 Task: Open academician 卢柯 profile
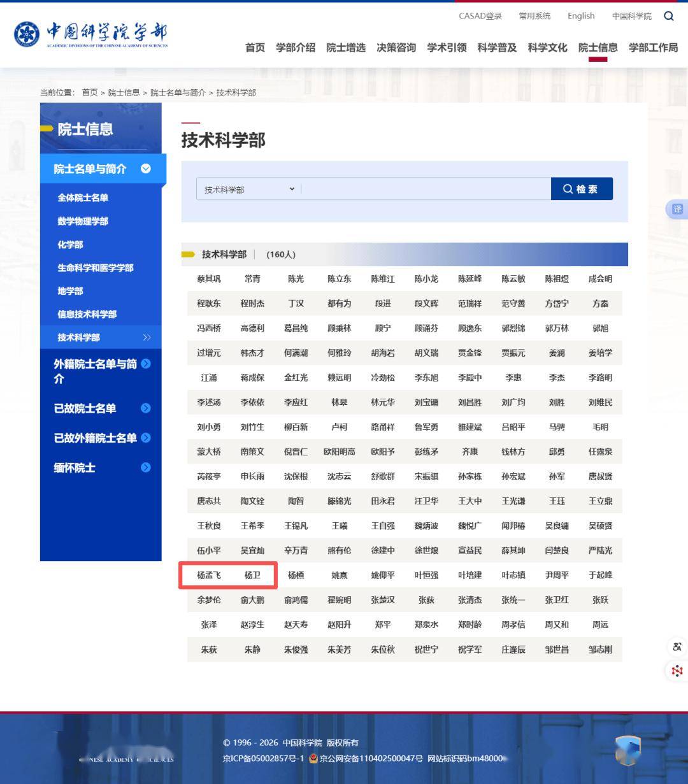340,427
